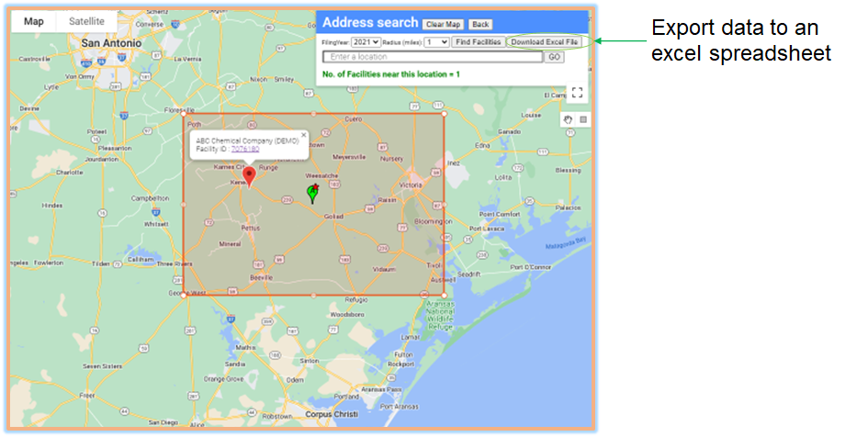Click the top-right rectangle corner handle
The width and height of the screenshot is (868, 437).
pyautogui.click(x=445, y=115)
